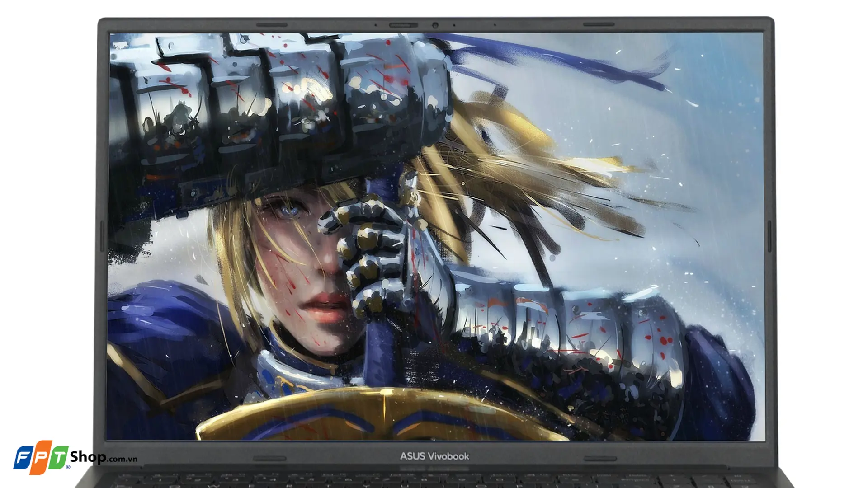Click the webcam privacy shutter slider
Viewport: 868px width, 488px height.
(403, 25)
